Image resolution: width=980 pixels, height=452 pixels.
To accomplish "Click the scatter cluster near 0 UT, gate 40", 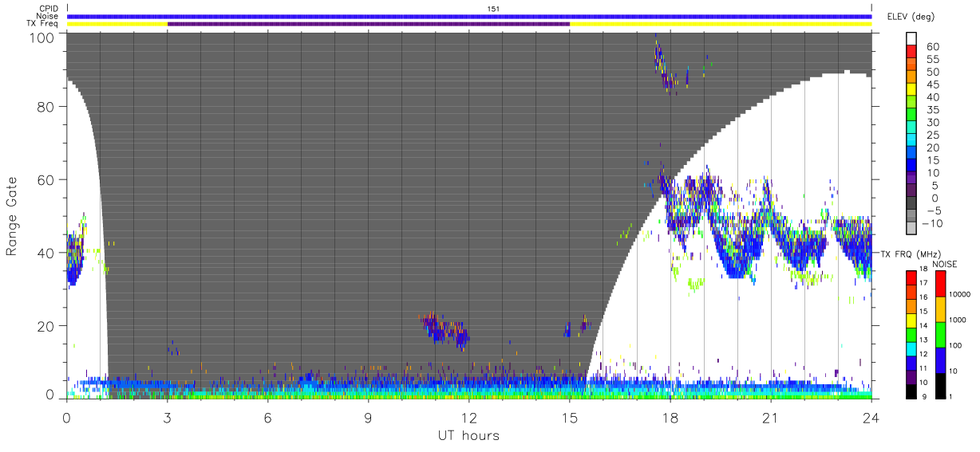I will click(x=77, y=251).
